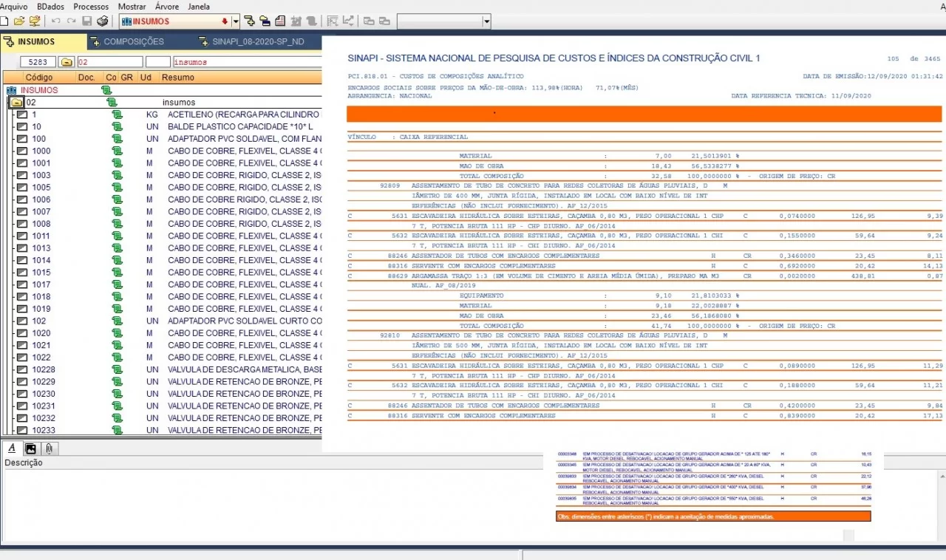Screen dimensions: 946x560
Task: Click the GR column header
Action: pos(127,77)
